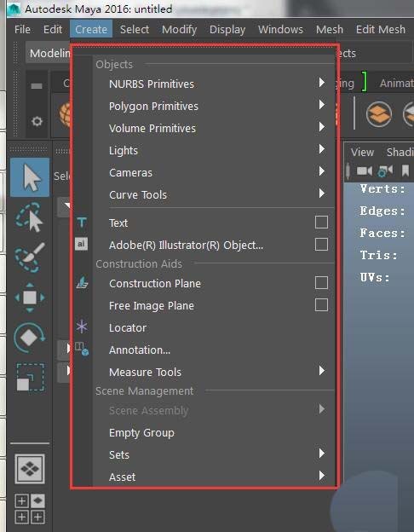Select the arrow Select tool

pyautogui.click(x=30, y=177)
